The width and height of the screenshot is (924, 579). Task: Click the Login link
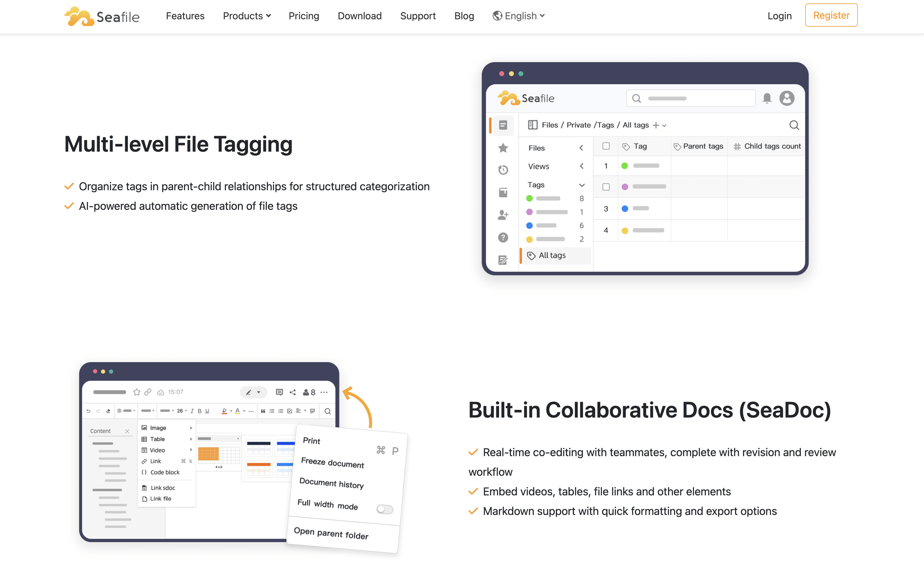pos(779,16)
